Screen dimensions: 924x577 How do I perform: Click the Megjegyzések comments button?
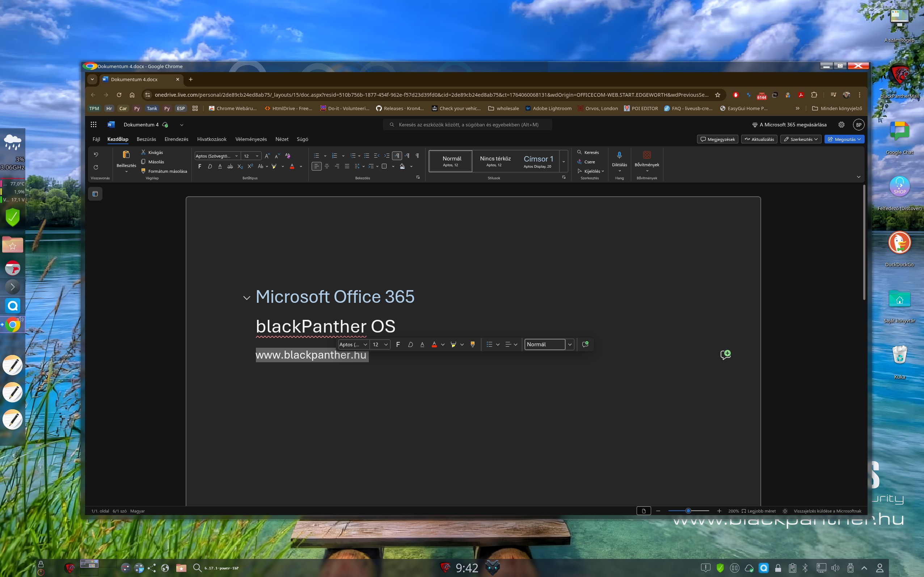718,139
